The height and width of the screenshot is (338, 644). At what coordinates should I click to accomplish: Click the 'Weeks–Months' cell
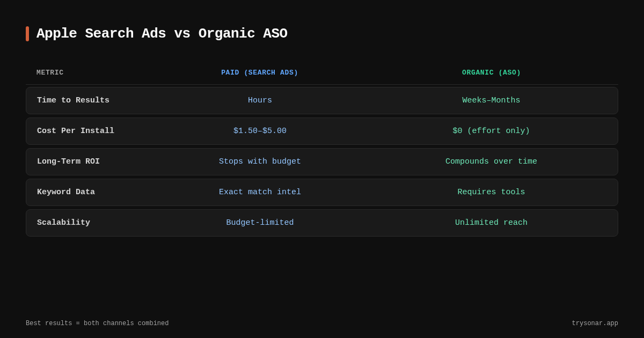491,100
